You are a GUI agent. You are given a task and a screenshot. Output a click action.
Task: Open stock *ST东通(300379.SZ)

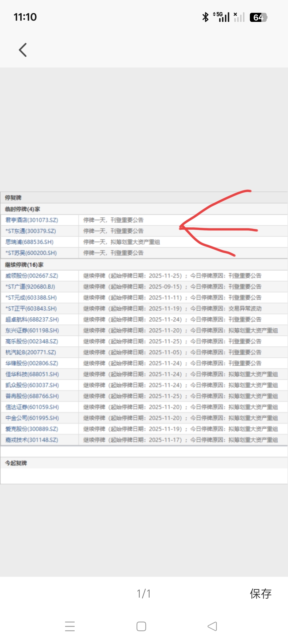[31, 231]
